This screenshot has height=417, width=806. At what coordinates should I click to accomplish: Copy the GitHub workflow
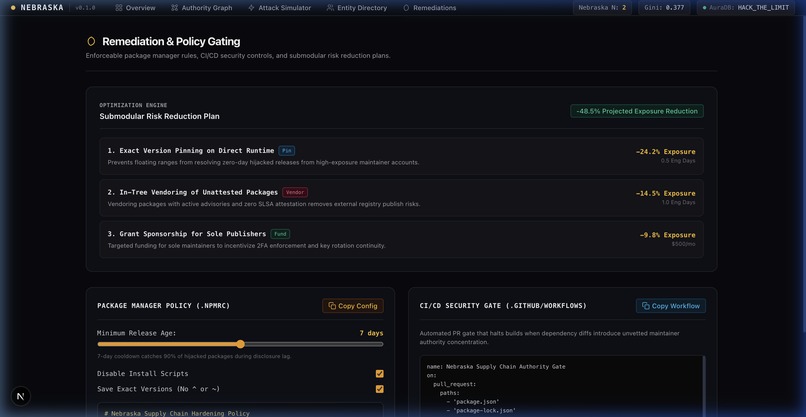click(671, 306)
